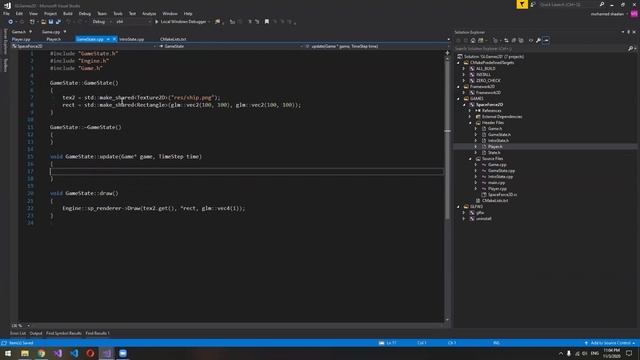Expand the ALL_BUILD project
Viewport: 640px width, 360px height.
click(464, 69)
